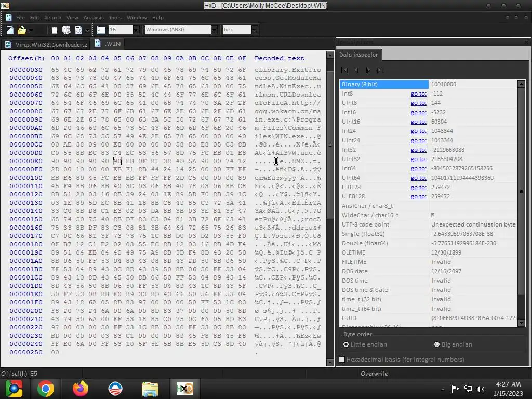Expand the Open file dropdown arrow
This screenshot has width=532, height=399.
coord(31,30)
